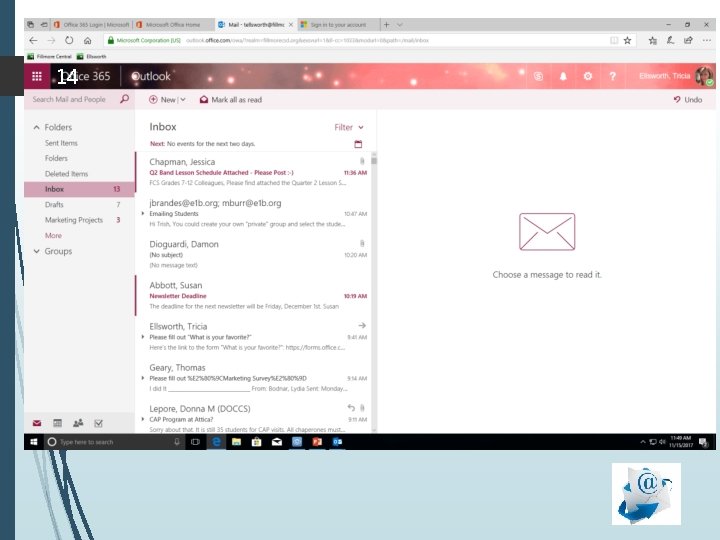Click New to compose a message
The width and height of the screenshot is (720, 540).
[x=163, y=100]
